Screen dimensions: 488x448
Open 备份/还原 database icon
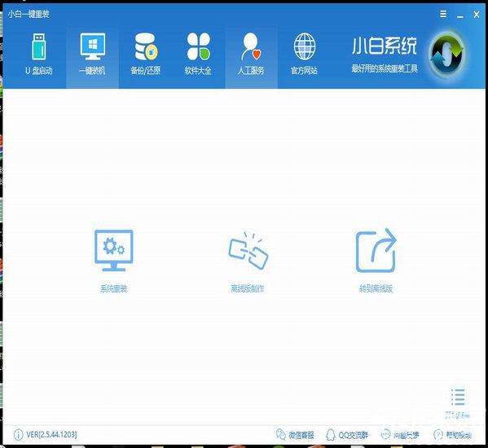coord(146,46)
